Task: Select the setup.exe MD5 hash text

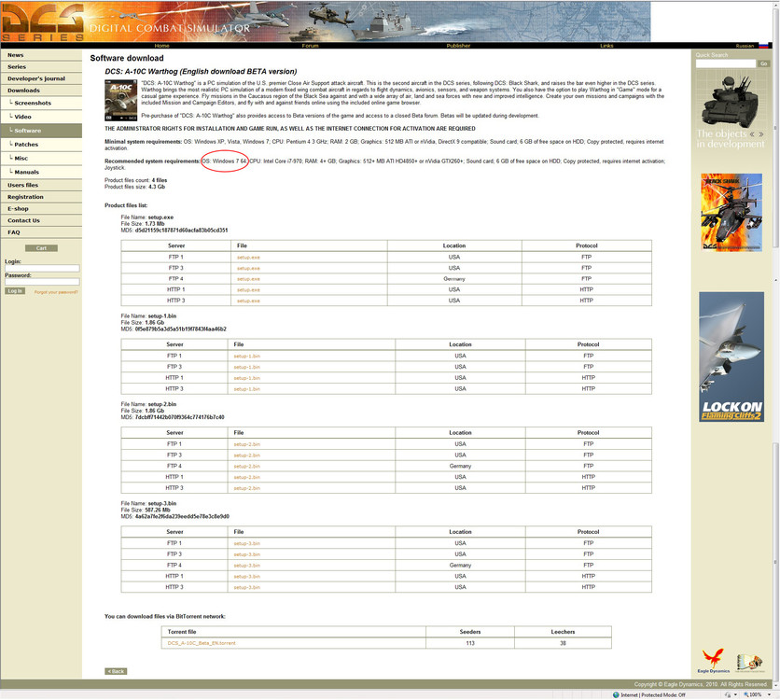Action: coord(181,231)
